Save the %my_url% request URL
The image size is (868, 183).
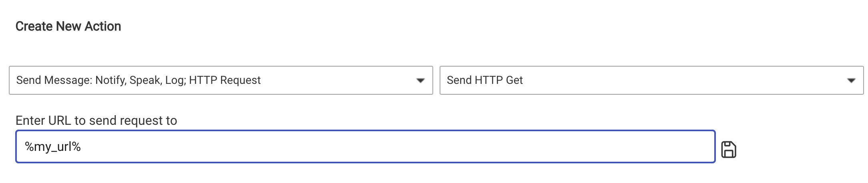[728, 150]
